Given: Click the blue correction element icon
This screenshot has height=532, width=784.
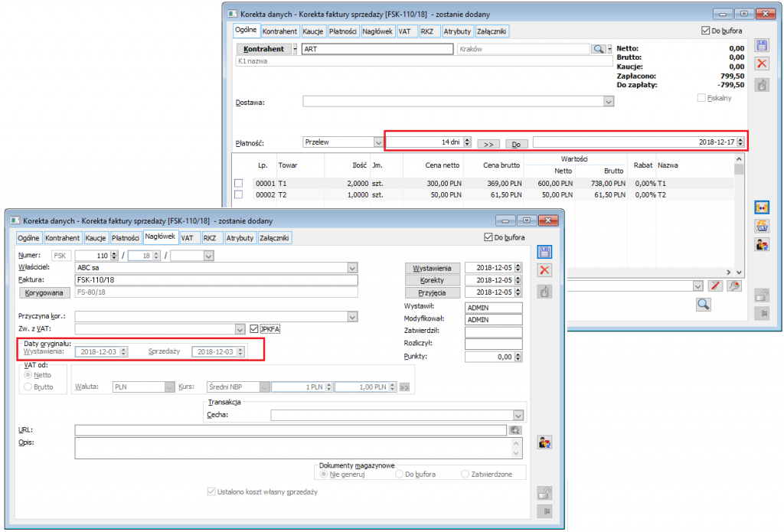Looking at the screenshot, I should pos(760,207).
